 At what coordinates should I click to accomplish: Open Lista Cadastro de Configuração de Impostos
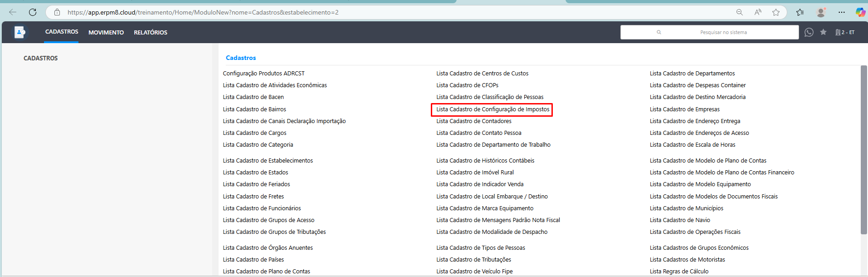tap(493, 109)
